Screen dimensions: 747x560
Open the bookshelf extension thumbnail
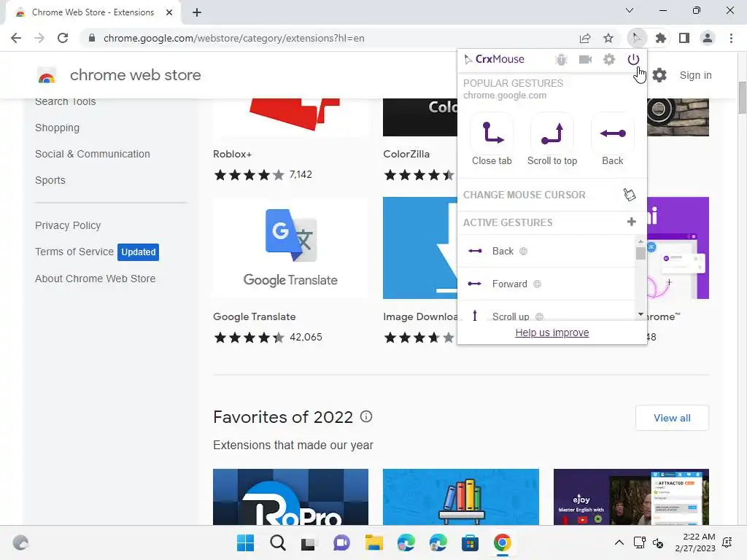pyautogui.click(x=461, y=497)
